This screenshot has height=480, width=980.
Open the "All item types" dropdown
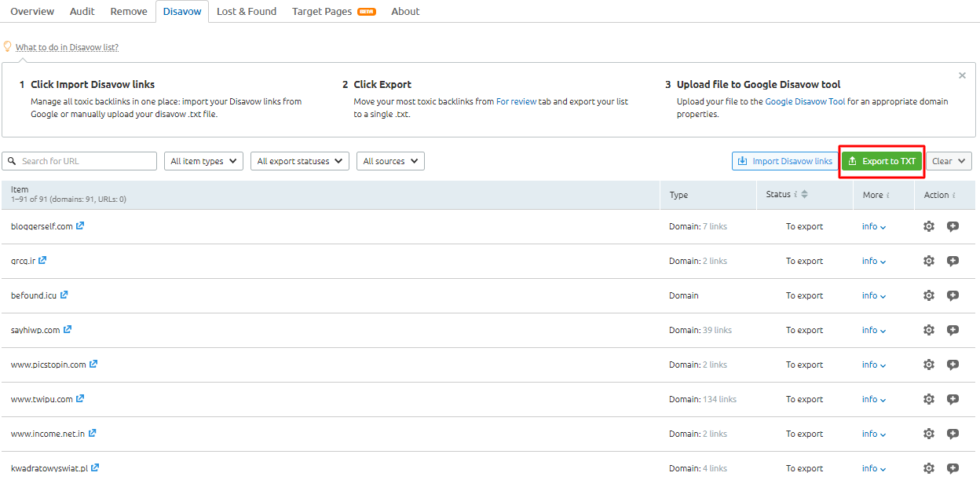click(x=203, y=161)
